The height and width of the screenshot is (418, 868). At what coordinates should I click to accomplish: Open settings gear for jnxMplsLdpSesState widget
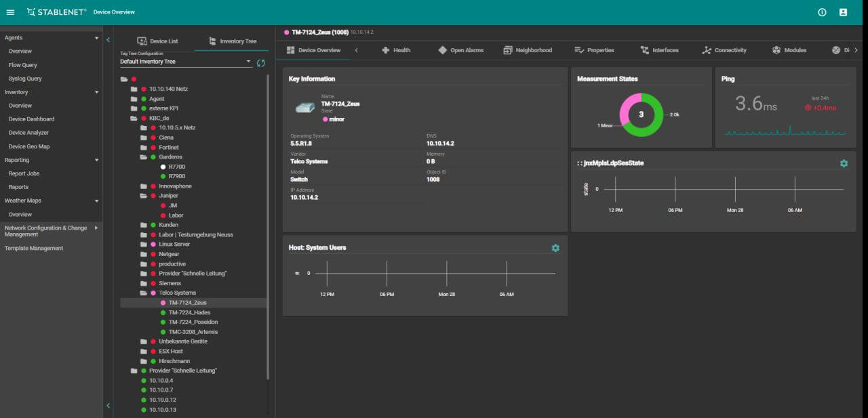(844, 163)
